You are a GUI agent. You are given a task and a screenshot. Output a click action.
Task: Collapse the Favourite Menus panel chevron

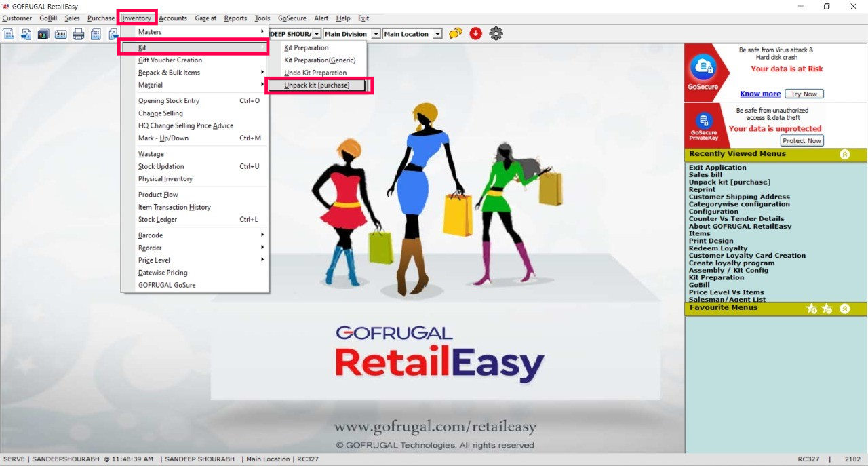tap(844, 309)
